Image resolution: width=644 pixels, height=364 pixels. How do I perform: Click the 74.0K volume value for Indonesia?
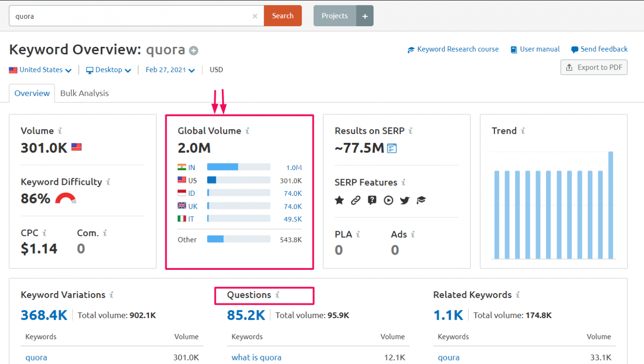(x=293, y=193)
